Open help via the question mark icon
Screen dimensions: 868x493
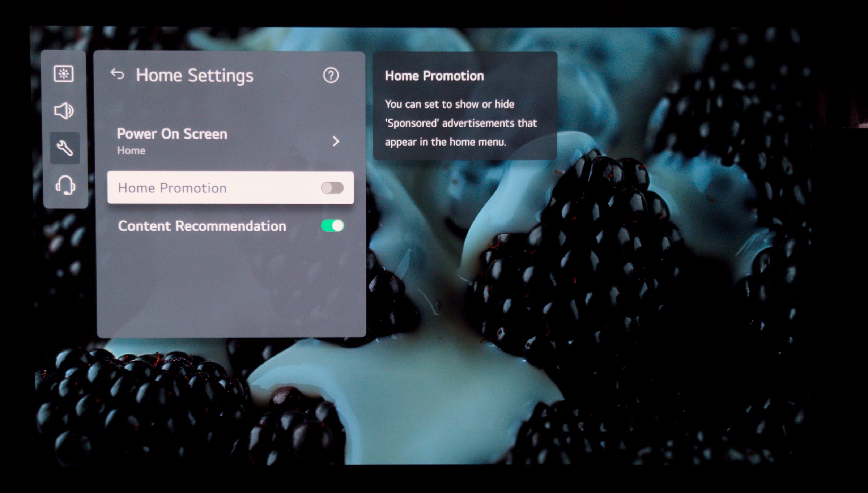pos(331,76)
